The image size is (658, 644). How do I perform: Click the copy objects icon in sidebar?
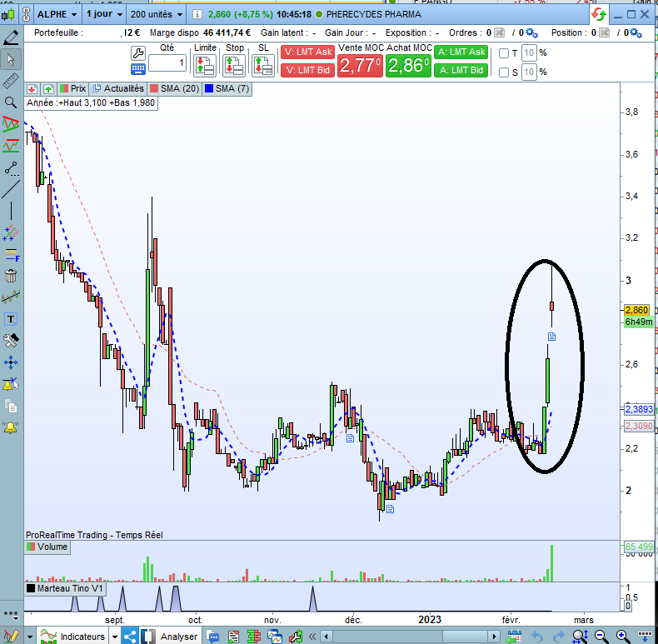(11, 406)
